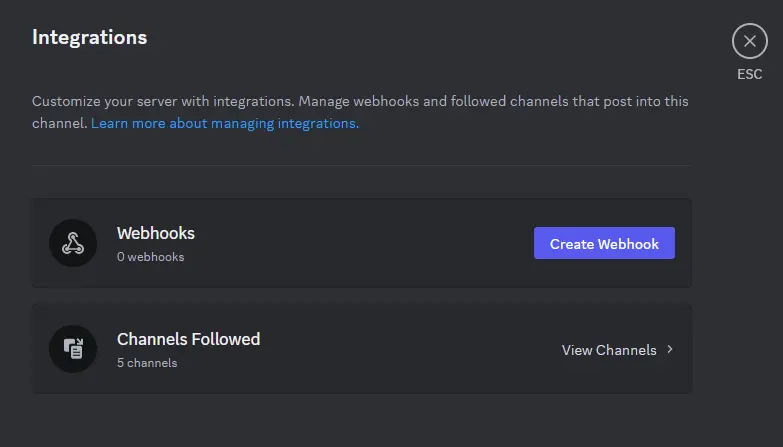Screen dimensions: 783x447
Task: Open View Channels for followed channels
Action: [609, 350]
